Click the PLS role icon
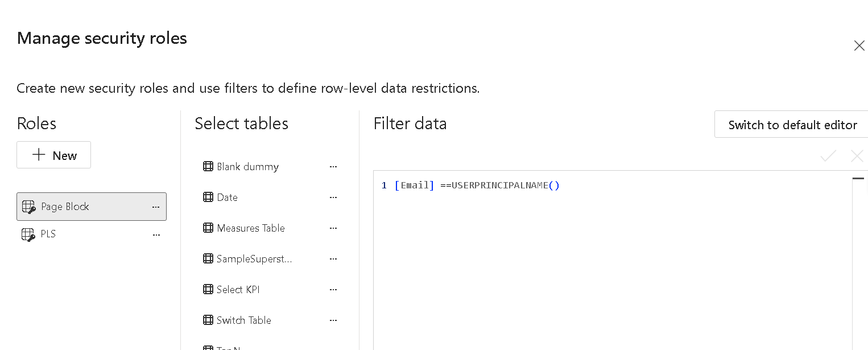 click(28, 234)
